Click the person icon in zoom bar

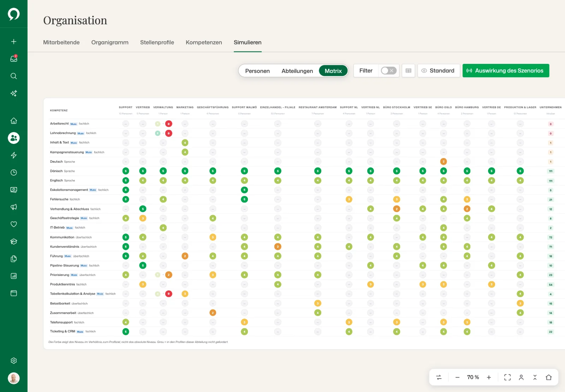[521, 377]
